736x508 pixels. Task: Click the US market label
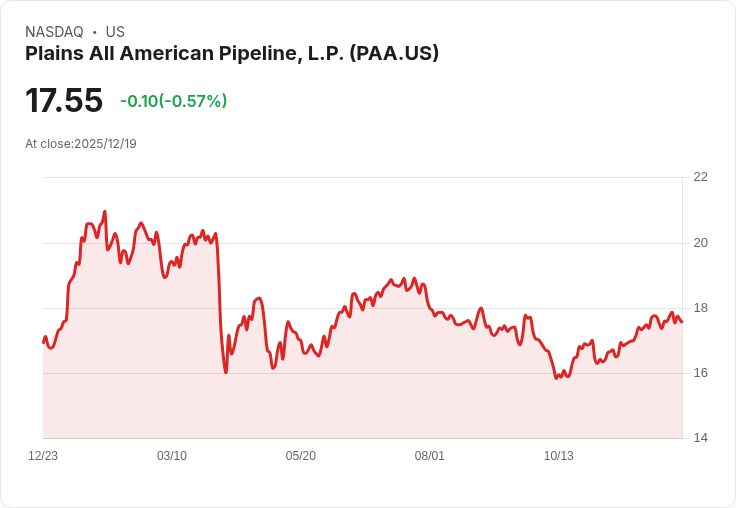click(115, 32)
